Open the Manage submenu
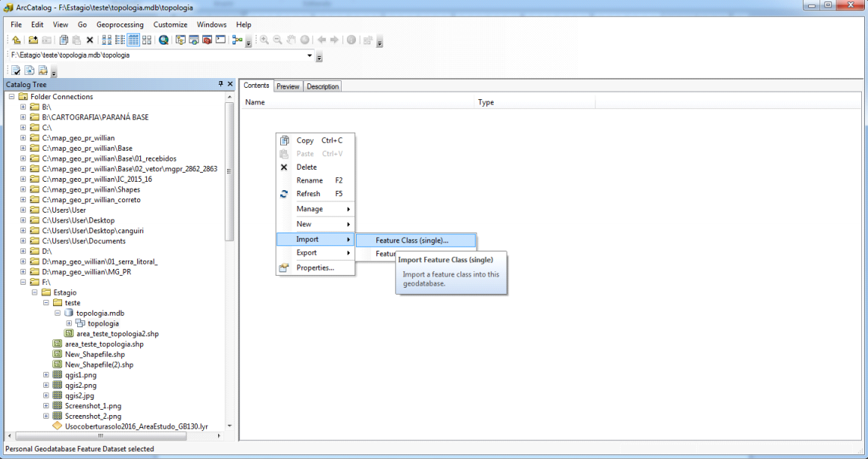Screen dimensions: 868x459 coord(316,209)
